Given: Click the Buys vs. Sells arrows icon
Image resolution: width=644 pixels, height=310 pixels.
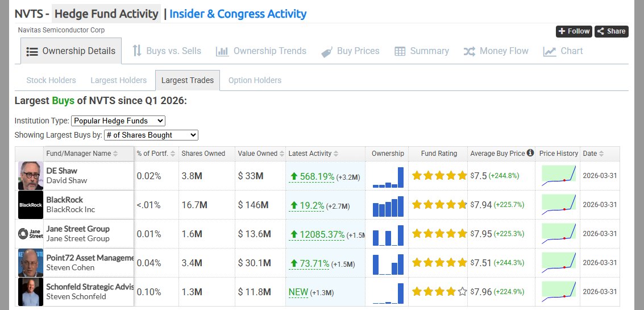Looking at the screenshot, I should tap(137, 51).
